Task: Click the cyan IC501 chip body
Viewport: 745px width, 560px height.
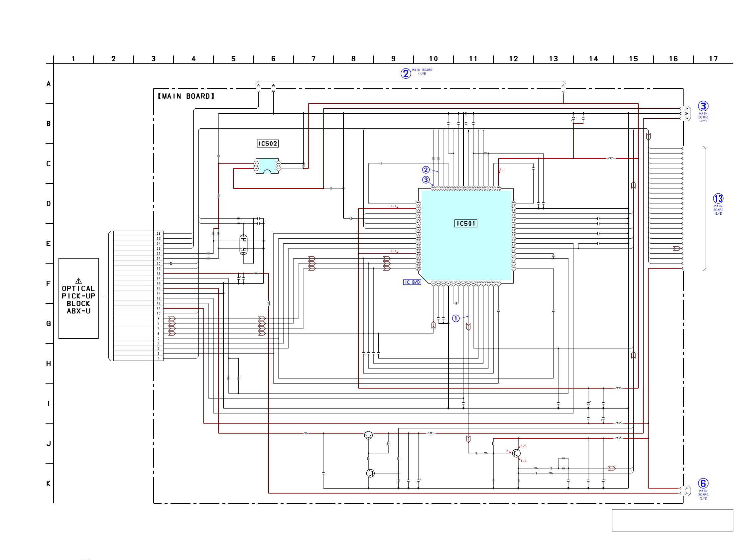Action: click(x=466, y=236)
